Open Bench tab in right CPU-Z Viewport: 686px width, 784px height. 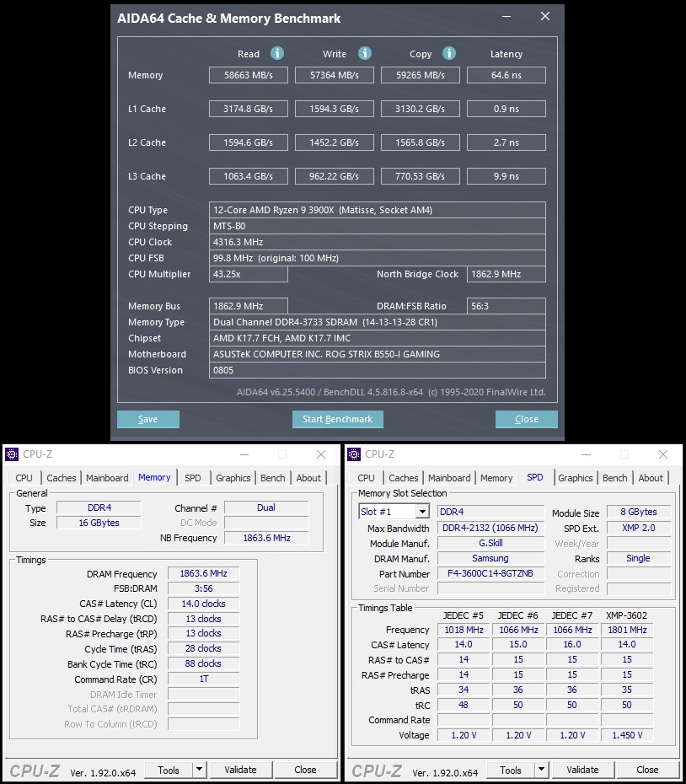(615, 478)
